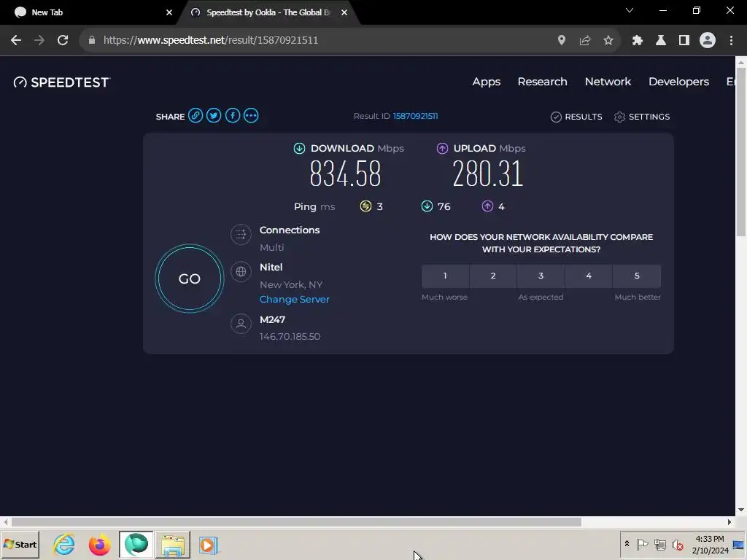
Task: Open Action Center flag icon
Action: 642,544
